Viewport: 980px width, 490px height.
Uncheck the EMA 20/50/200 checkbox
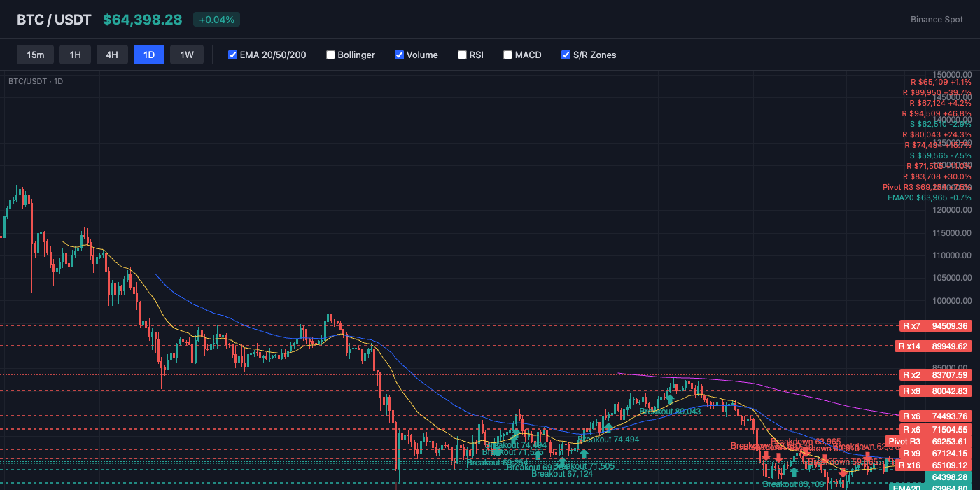pos(232,55)
